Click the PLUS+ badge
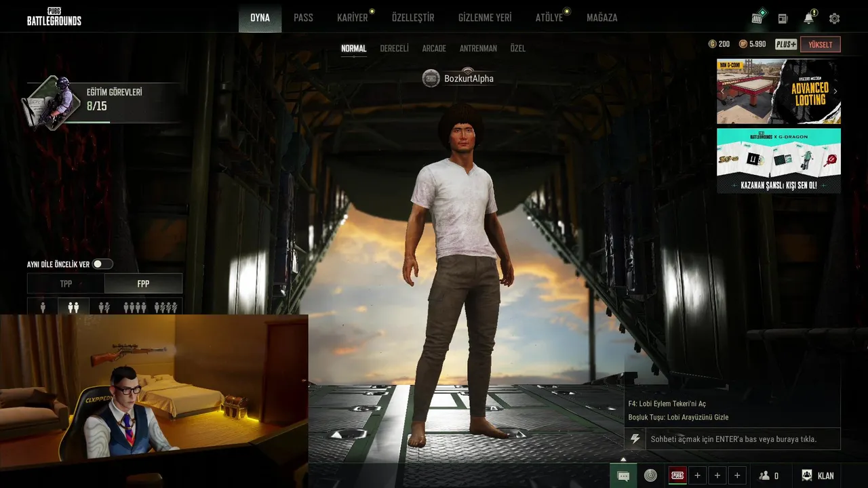 [786, 44]
